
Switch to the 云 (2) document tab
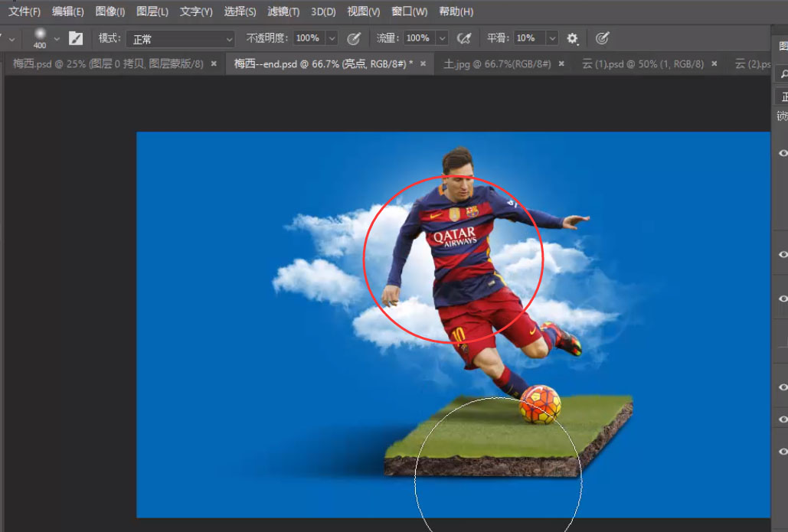click(x=752, y=64)
